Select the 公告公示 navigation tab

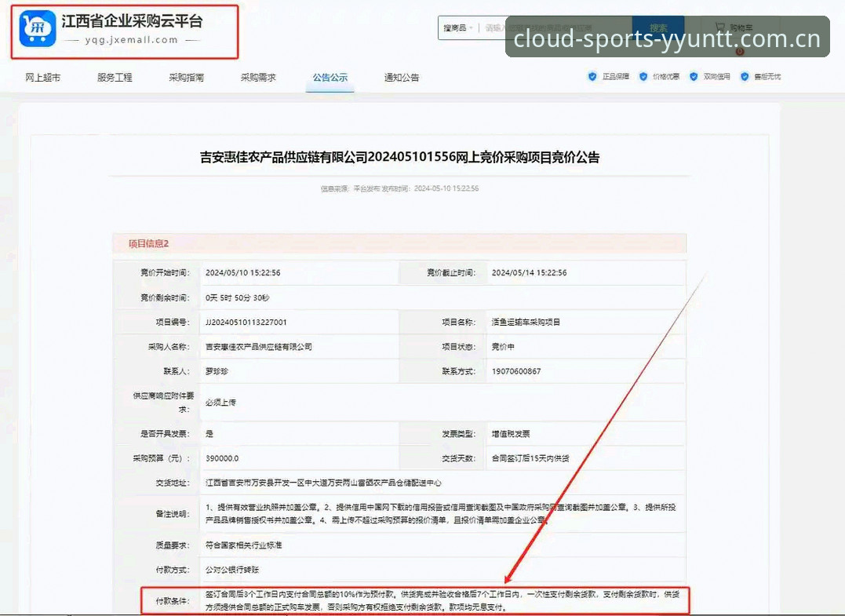(330, 78)
